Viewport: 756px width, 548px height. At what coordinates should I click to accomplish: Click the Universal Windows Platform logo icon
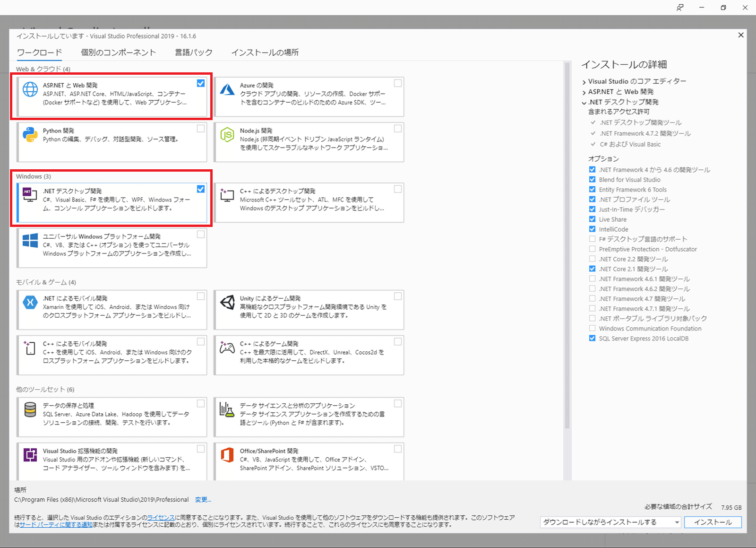[x=30, y=240]
